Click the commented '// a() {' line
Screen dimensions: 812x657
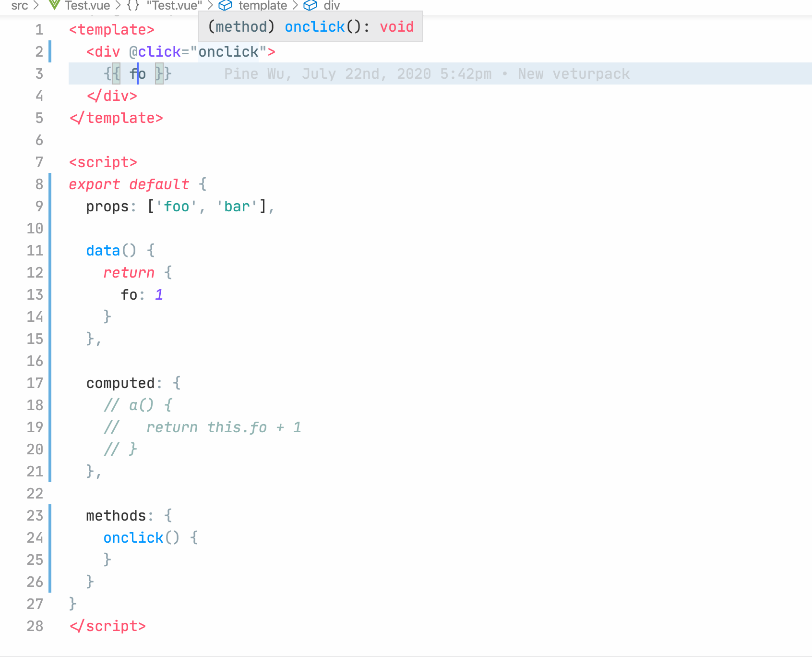[138, 405]
